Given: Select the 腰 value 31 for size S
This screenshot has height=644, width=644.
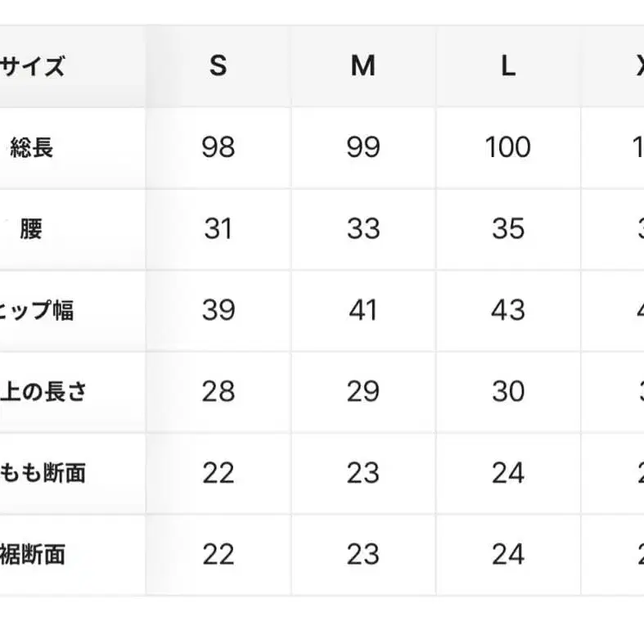Looking at the screenshot, I should pyautogui.click(x=218, y=229).
